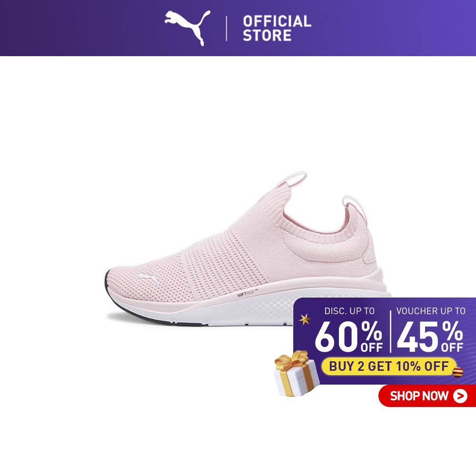The width and height of the screenshot is (476, 476).
Task: Click the Puma leaping cat logo
Action: 187,28
